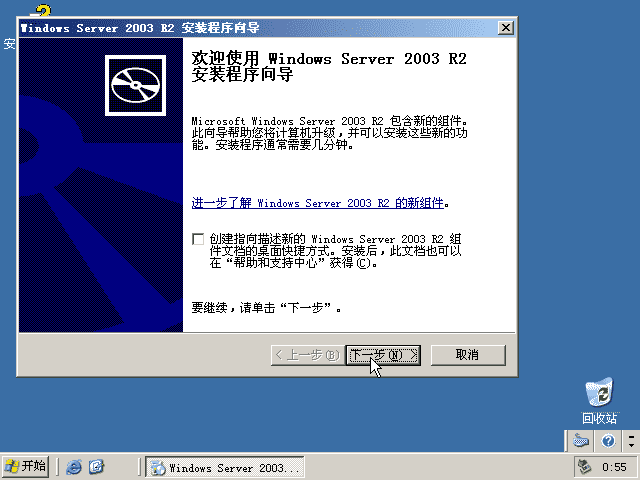Click the system tray notification icon
640x480 pixels.
(x=584, y=467)
